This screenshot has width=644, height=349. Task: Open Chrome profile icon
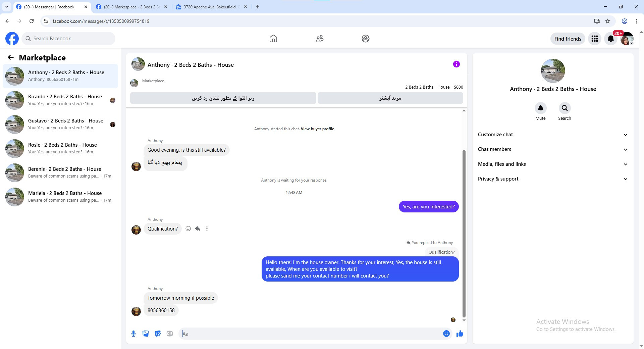point(625,21)
